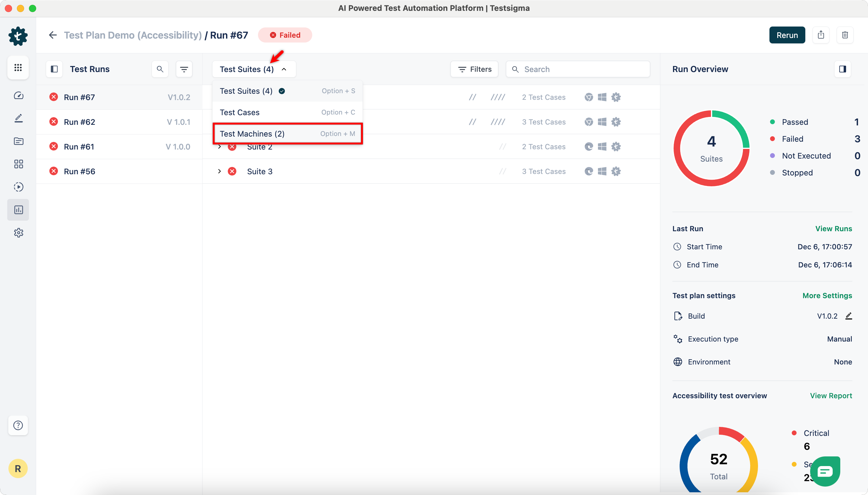Open the chat support bubble icon
Viewport: 868px width, 495px height.
(825, 471)
